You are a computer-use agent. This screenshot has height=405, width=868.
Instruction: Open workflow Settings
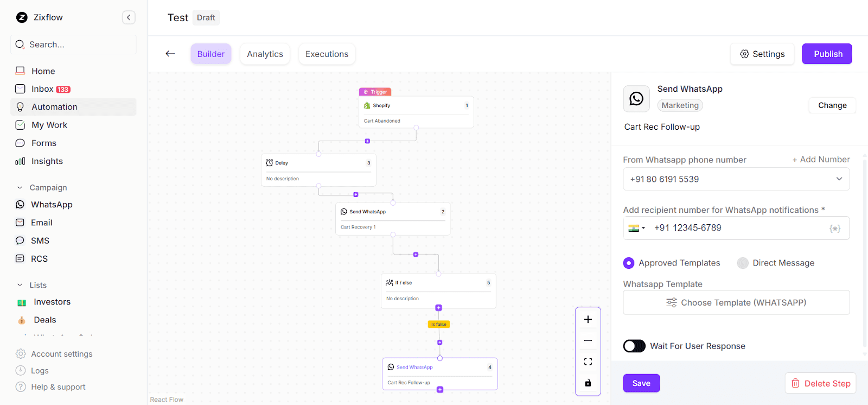coord(762,54)
